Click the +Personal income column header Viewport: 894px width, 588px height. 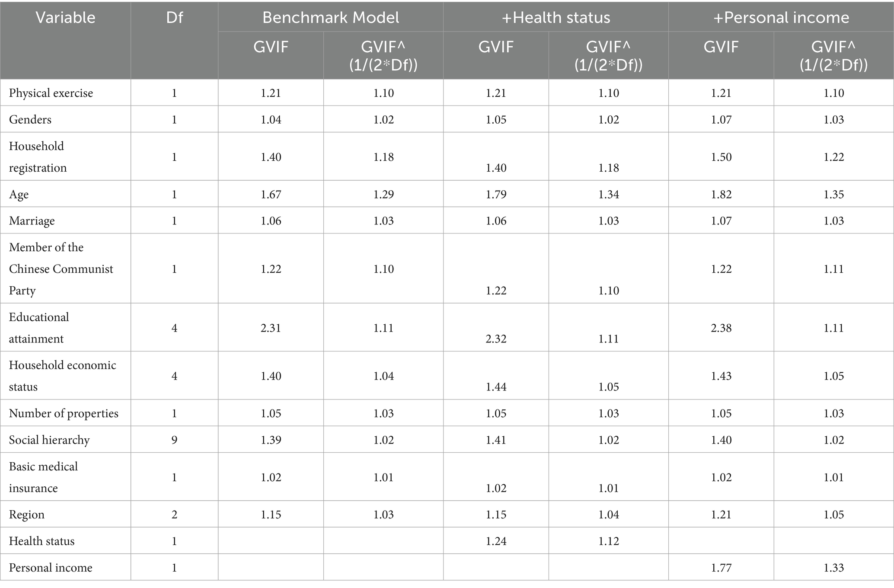(781, 18)
